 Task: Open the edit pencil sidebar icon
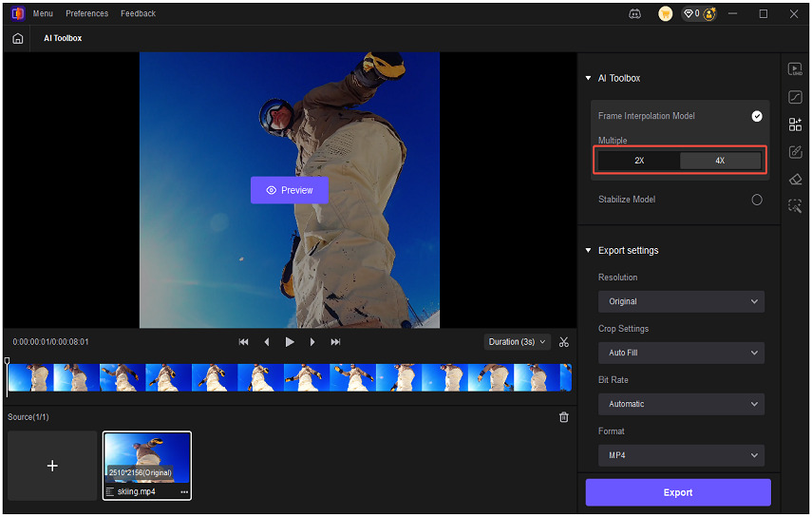click(795, 152)
